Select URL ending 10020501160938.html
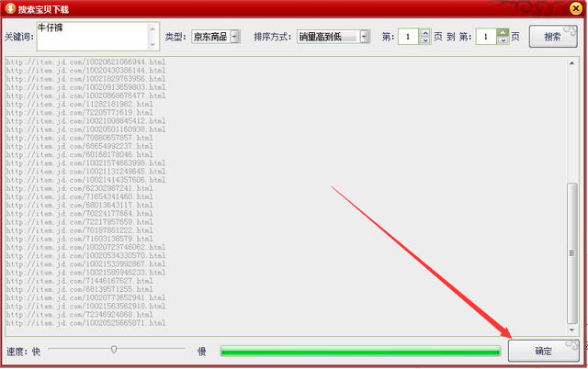The height and width of the screenshot is (369, 588). click(85, 129)
